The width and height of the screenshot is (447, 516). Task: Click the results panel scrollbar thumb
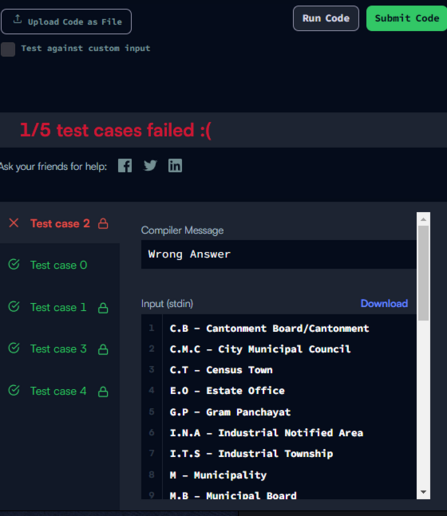[423, 273]
